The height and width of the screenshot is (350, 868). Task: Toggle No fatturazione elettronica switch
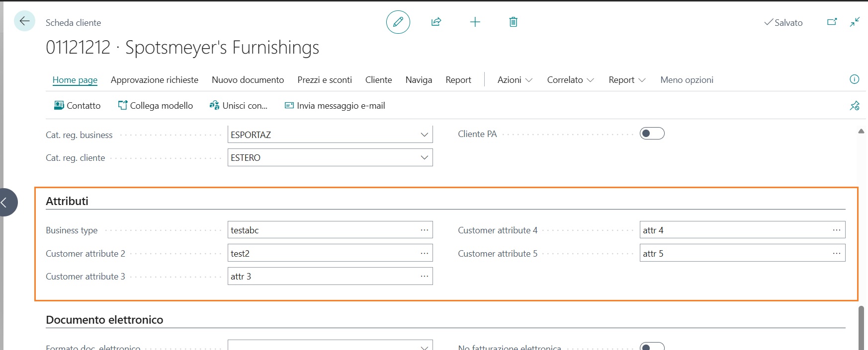point(652,347)
